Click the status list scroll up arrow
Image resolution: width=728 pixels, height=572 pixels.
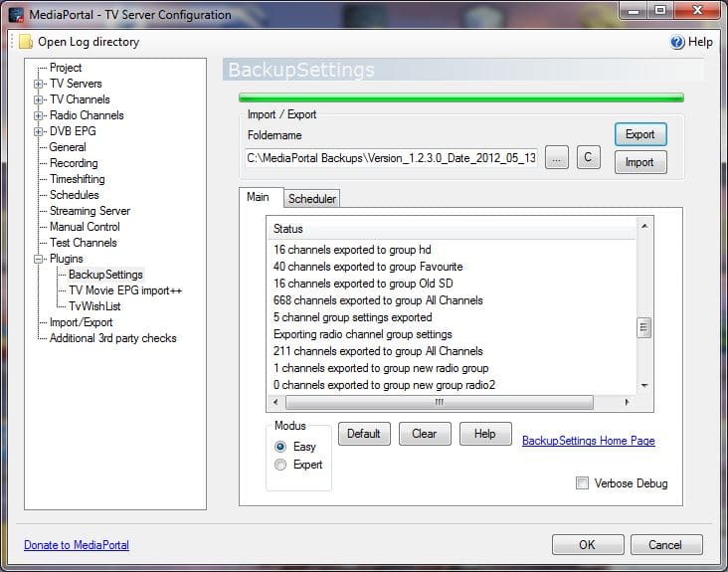coord(644,226)
